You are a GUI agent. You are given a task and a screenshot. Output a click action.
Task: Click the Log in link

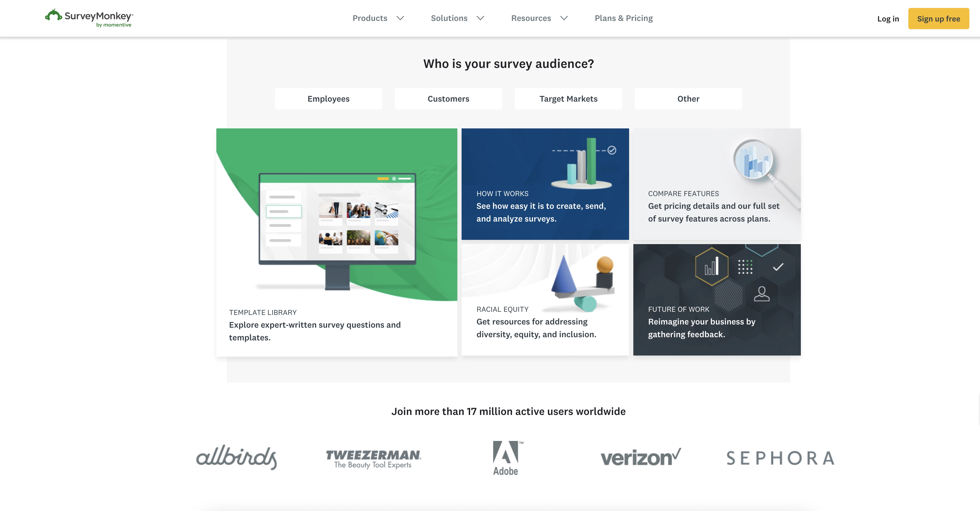[888, 18]
